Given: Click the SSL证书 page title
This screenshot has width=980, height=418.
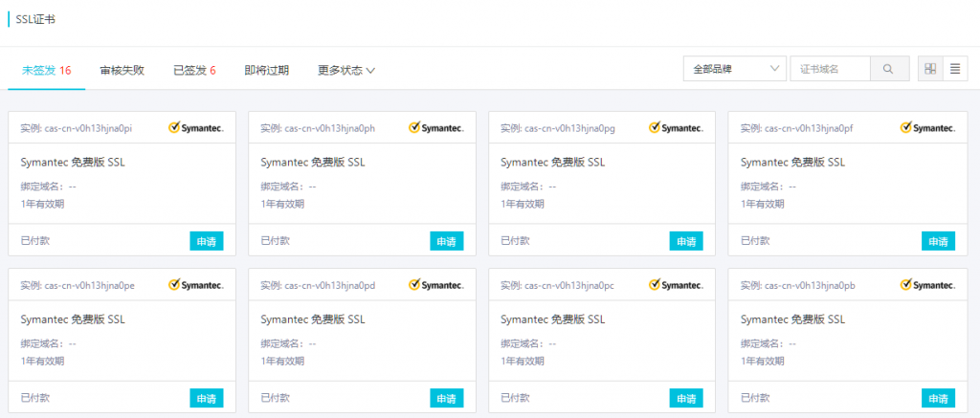Looking at the screenshot, I should tap(35, 19).
